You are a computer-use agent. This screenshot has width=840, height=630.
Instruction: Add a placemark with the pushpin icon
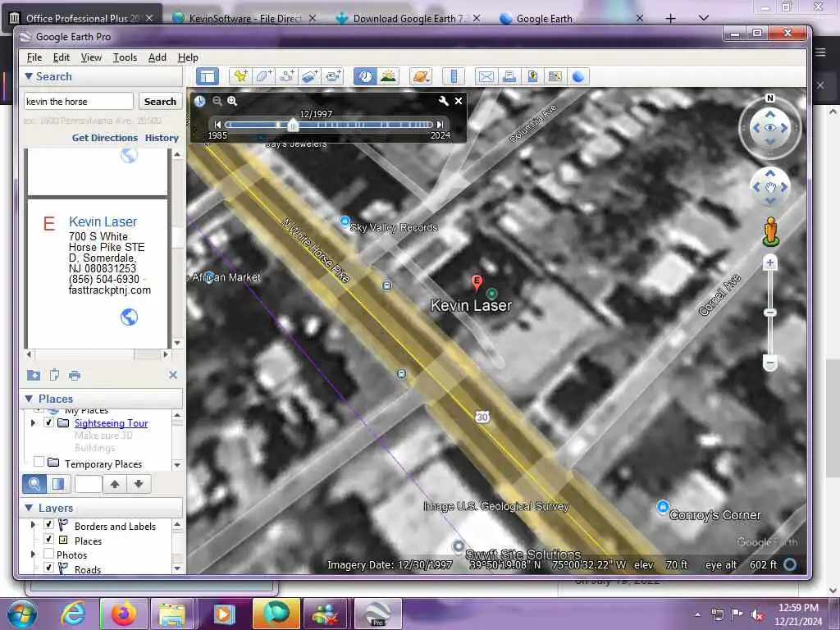pos(240,76)
